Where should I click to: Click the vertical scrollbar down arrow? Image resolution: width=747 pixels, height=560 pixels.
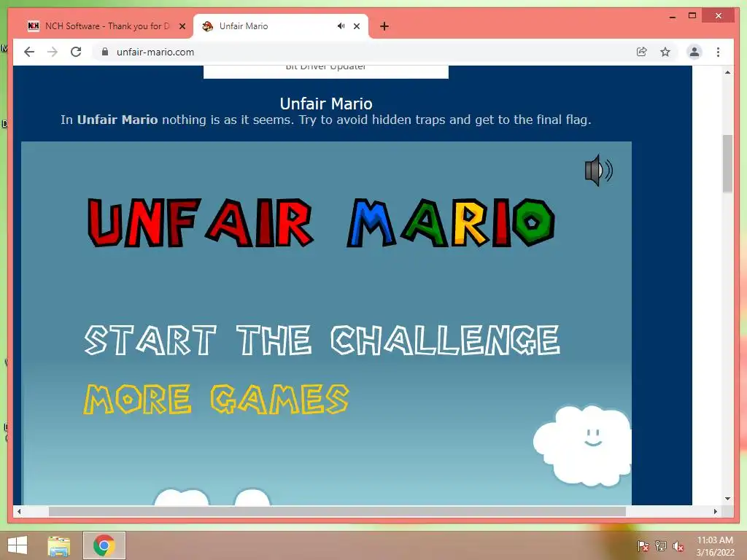727,499
